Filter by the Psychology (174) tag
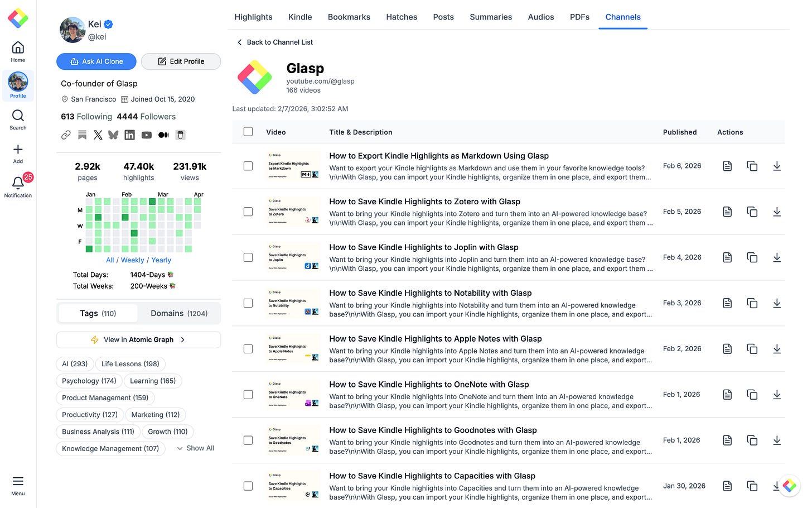Image resolution: width=812 pixels, height=508 pixels. [89, 381]
